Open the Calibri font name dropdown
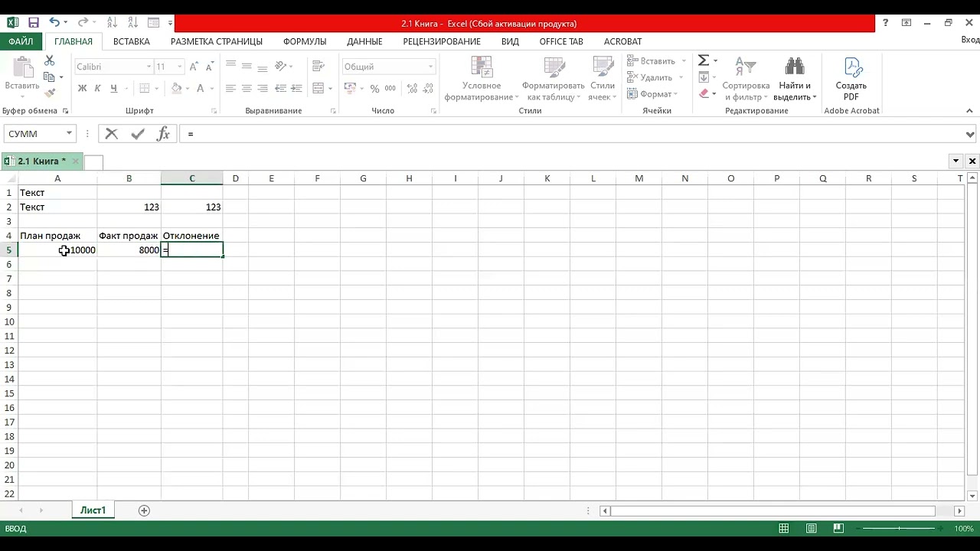 click(149, 67)
